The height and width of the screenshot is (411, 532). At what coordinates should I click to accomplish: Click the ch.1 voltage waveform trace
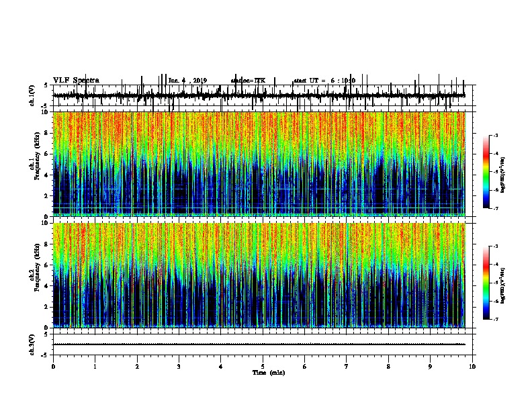(259, 95)
